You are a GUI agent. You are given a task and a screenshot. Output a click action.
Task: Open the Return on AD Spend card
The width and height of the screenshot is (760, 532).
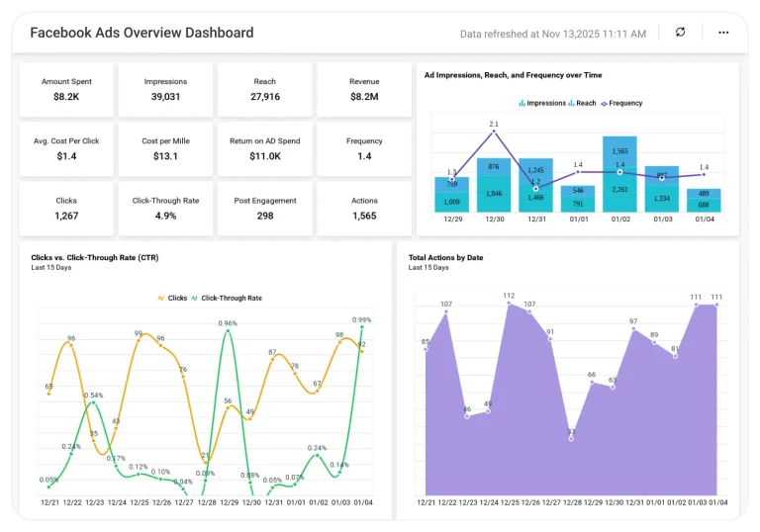[x=265, y=148]
